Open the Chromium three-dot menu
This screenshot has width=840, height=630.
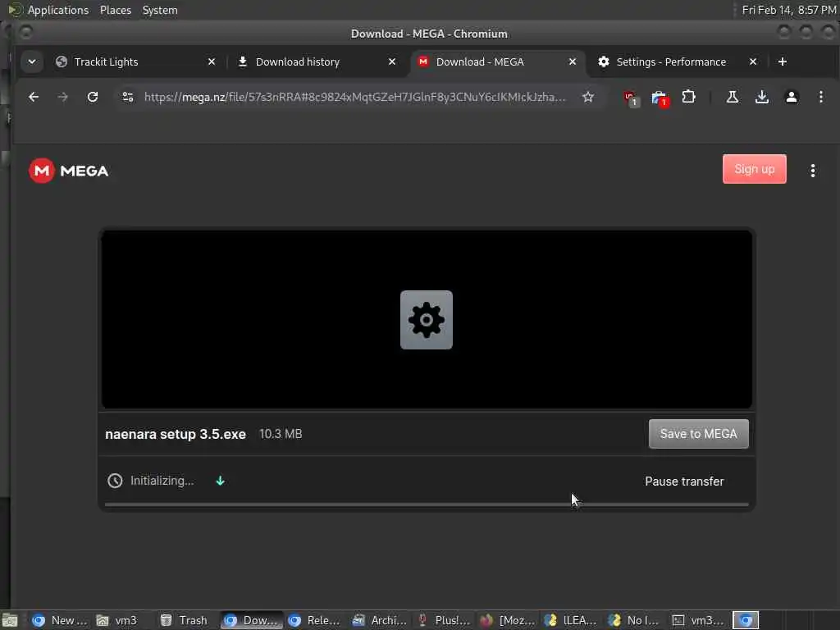pos(820,97)
